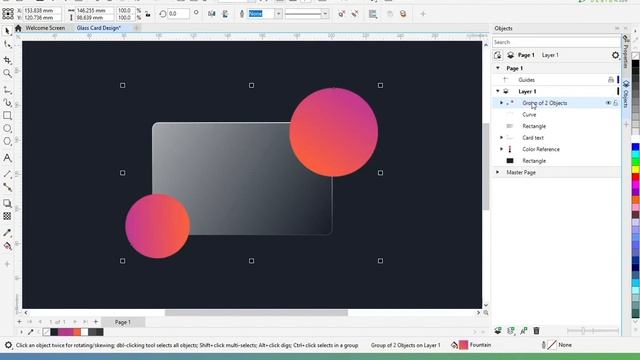Select the Drop Shadow tool
The width and height of the screenshot is (640, 360).
tap(7, 203)
